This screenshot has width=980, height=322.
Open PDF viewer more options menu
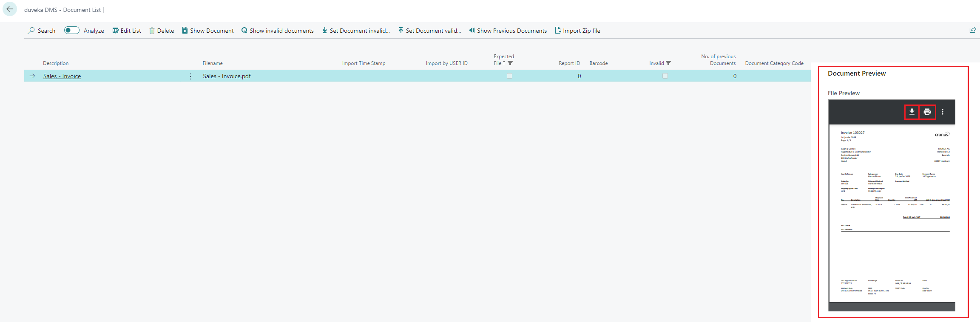[943, 112]
